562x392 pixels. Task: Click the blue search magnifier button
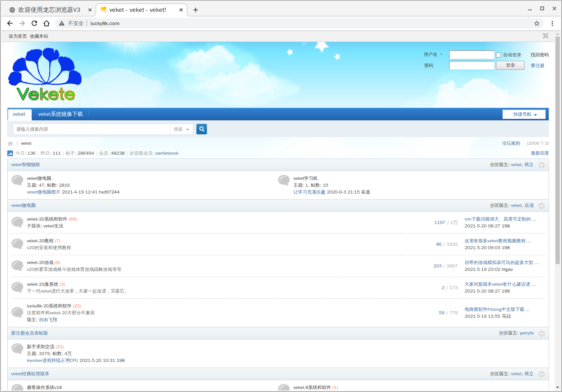(202, 129)
